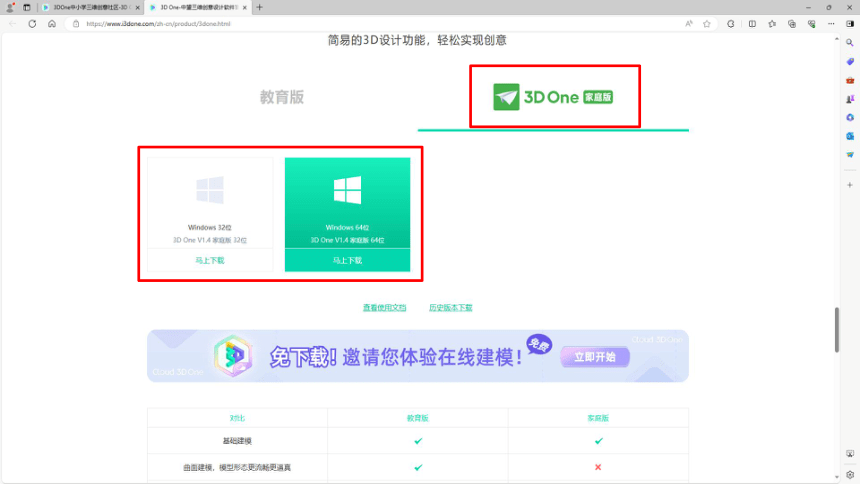This screenshot has height=484, width=860.
Task: Activate the Read aloud icon
Action: tap(689, 24)
